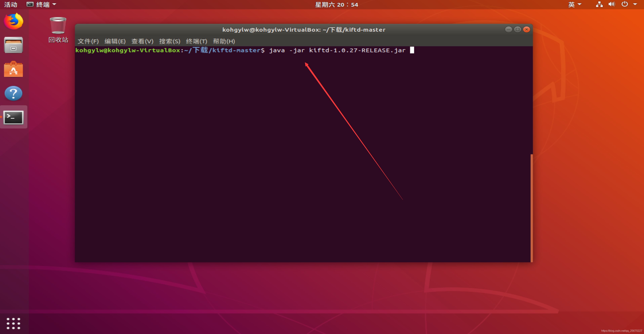Click the network status icon in top bar

pyautogui.click(x=599, y=4)
